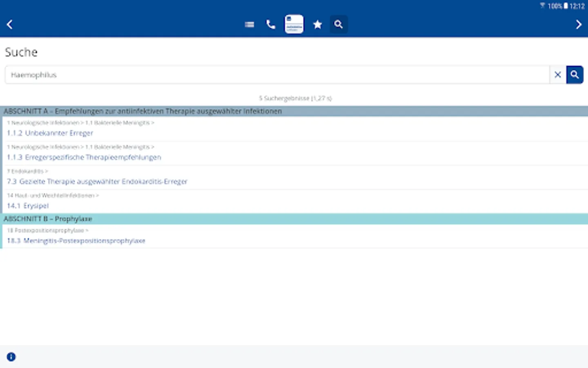This screenshot has height=368, width=588.
Task: Tap the 12:12 clock in status bar
Action: click(x=577, y=6)
